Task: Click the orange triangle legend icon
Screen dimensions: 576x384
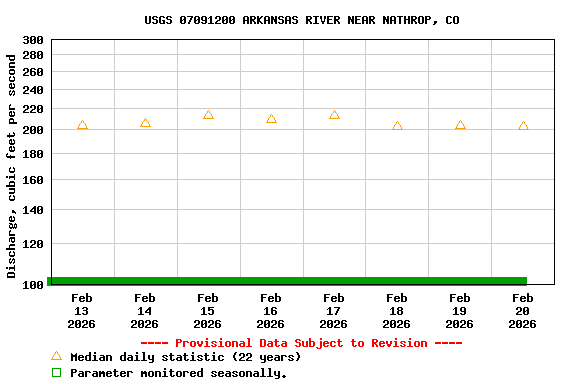Action: point(57,356)
